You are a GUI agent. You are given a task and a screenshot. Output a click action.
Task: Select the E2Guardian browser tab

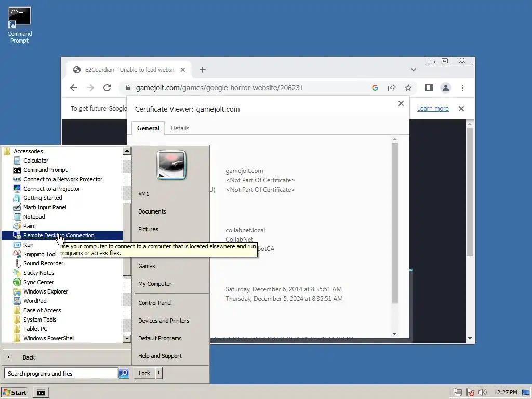pyautogui.click(x=129, y=70)
